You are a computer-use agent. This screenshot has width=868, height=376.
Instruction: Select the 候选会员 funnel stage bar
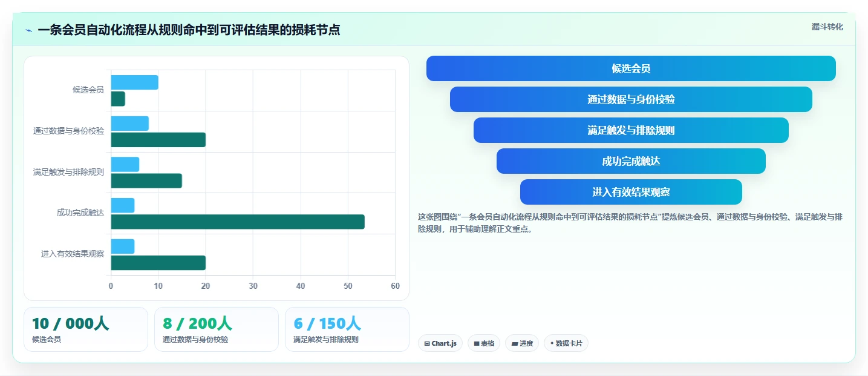coord(631,68)
